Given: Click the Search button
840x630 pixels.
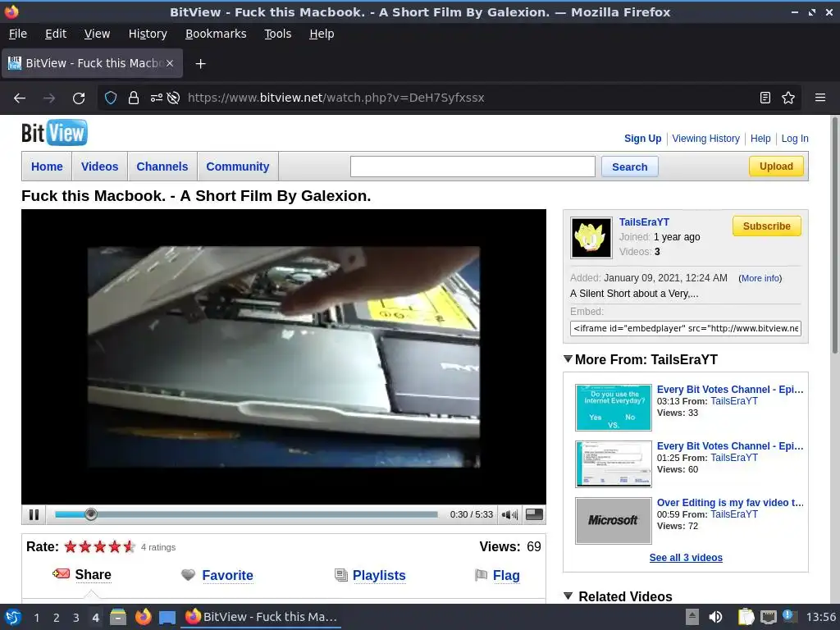Looking at the screenshot, I should point(629,167).
